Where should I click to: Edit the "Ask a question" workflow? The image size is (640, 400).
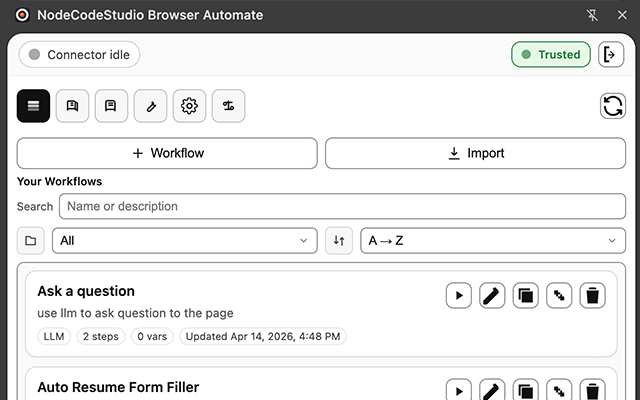point(491,295)
